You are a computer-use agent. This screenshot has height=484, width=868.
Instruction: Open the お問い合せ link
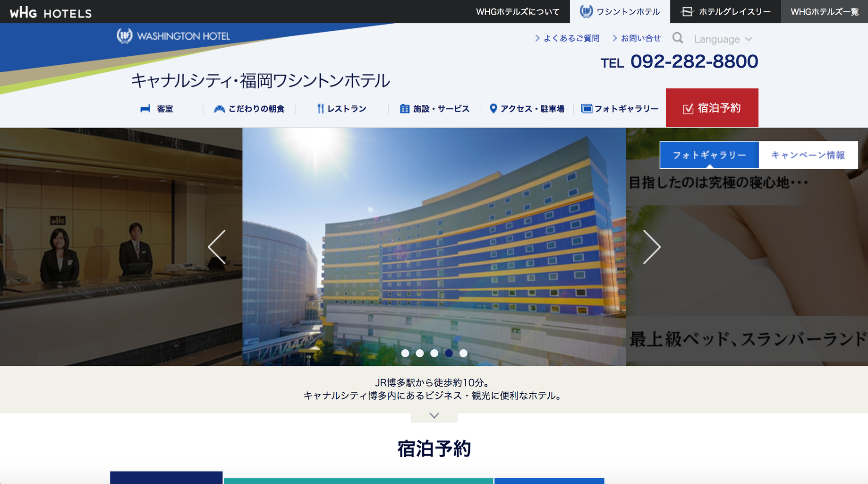pyautogui.click(x=637, y=38)
